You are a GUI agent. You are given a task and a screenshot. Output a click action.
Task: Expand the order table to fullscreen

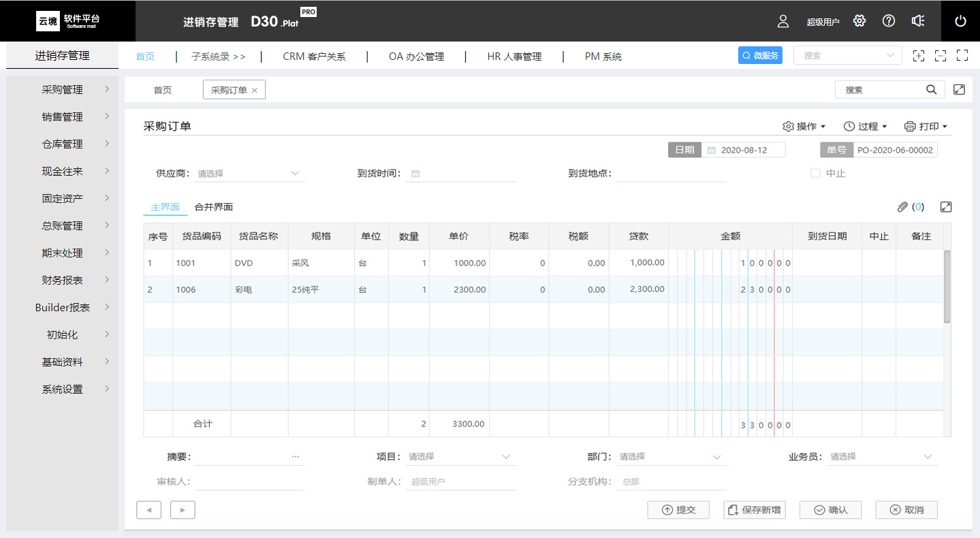[x=945, y=207]
